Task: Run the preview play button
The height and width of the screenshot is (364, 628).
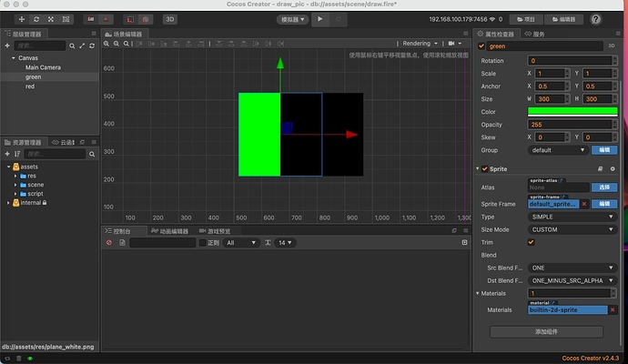Action: (x=320, y=19)
